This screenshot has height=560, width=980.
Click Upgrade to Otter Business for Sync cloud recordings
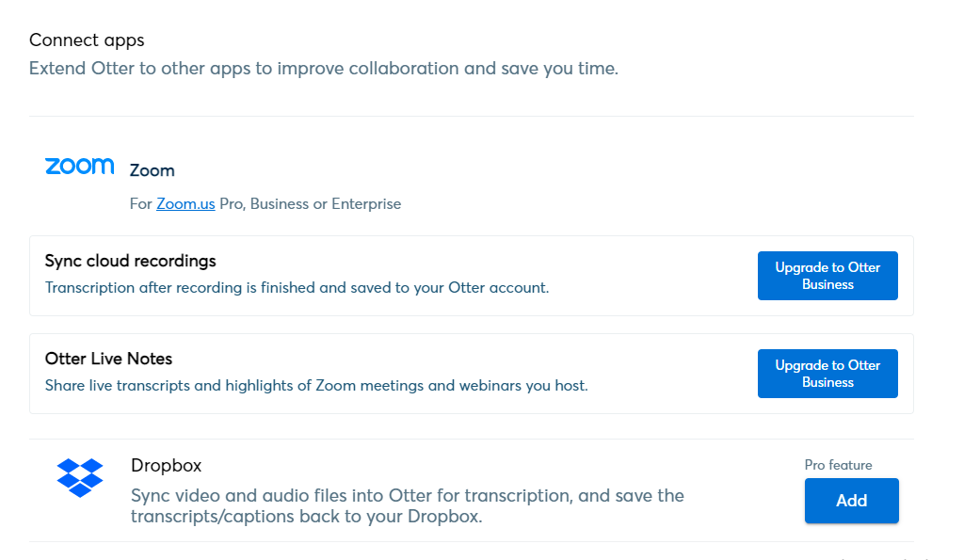827,276
